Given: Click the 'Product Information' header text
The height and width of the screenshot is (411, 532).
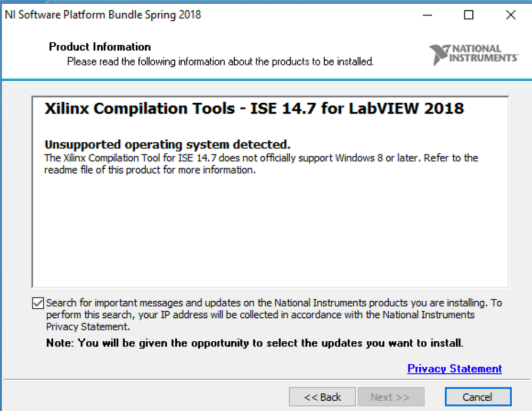Looking at the screenshot, I should tap(100, 47).
